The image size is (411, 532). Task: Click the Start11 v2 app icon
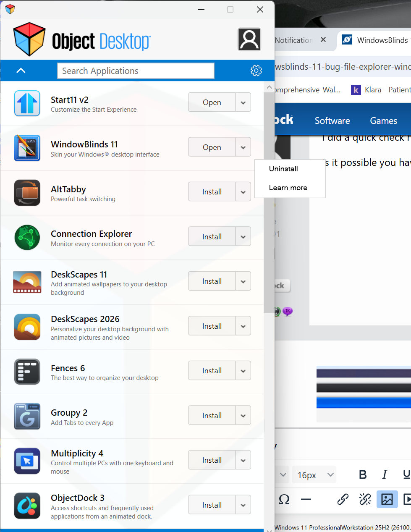[27, 103]
